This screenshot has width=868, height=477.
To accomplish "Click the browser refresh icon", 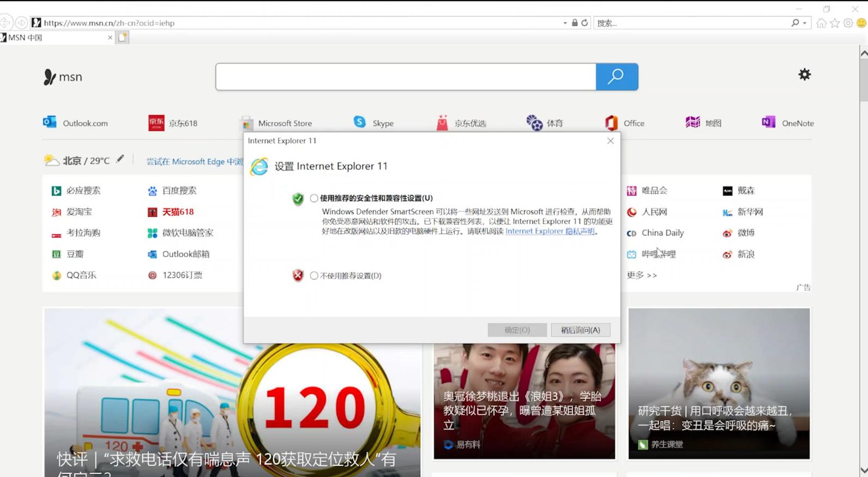I will pos(584,23).
